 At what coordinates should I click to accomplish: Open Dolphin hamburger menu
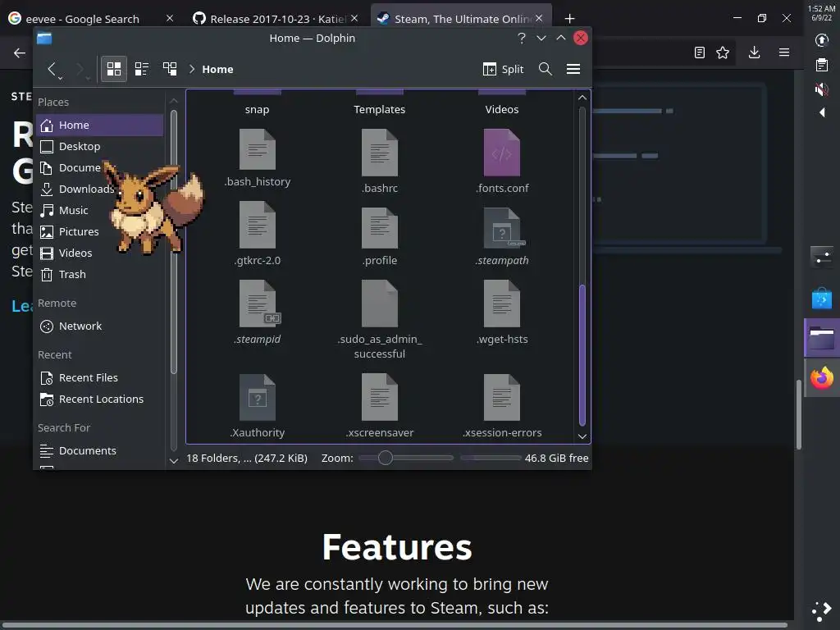[573, 69]
